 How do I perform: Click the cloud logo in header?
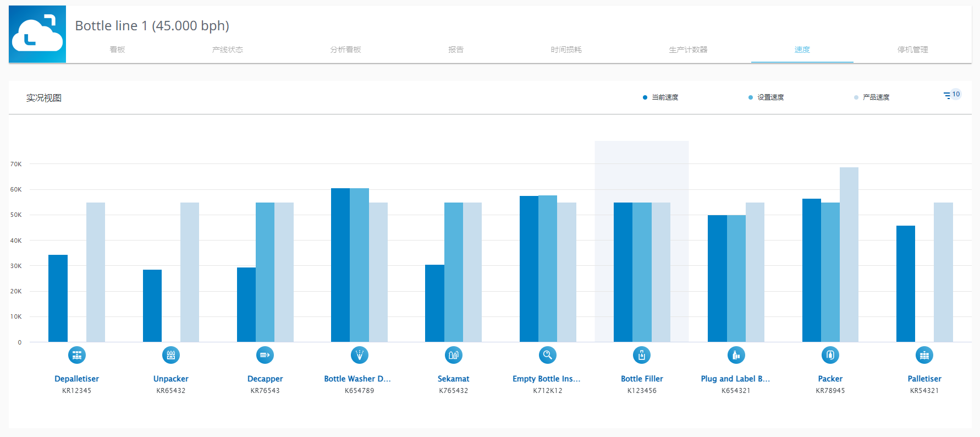click(x=37, y=34)
